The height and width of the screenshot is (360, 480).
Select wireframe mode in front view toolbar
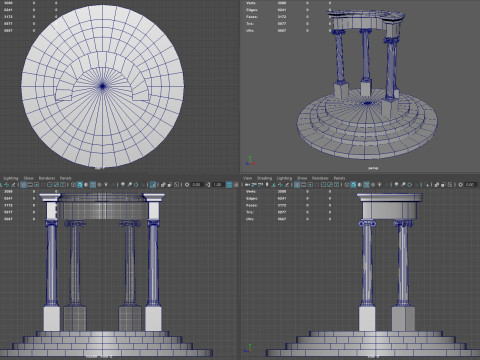point(73,185)
